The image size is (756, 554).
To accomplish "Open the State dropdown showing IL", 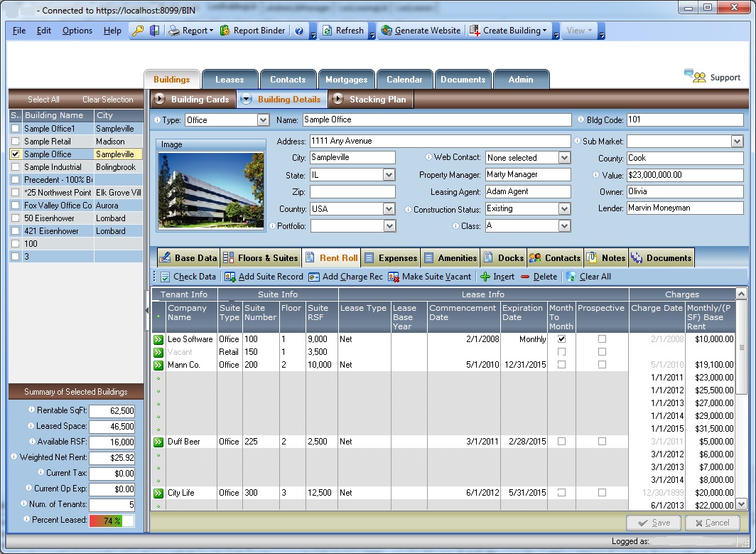I will pos(390,174).
